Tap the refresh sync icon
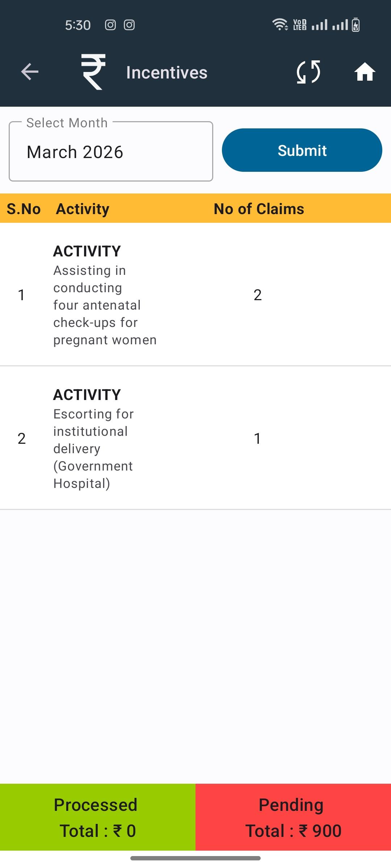This screenshot has height=868, width=391. point(308,72)
